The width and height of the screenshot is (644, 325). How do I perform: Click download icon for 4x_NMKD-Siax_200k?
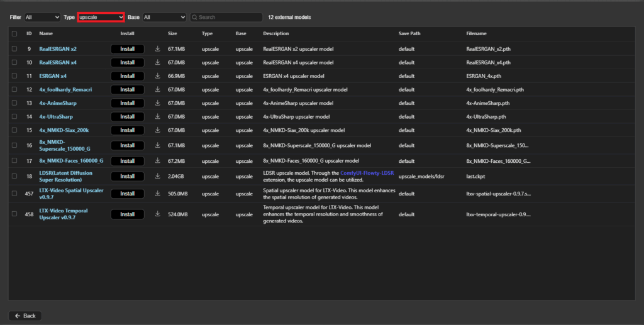(157, 130)
